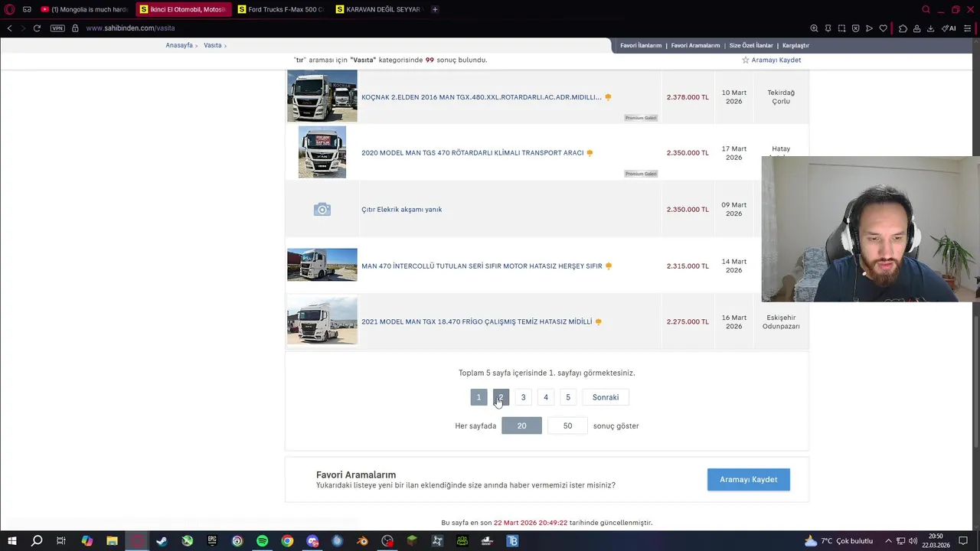Open the Epic Games launcher taskbar icon
This screenshot has width=980, height=551.
212,541
